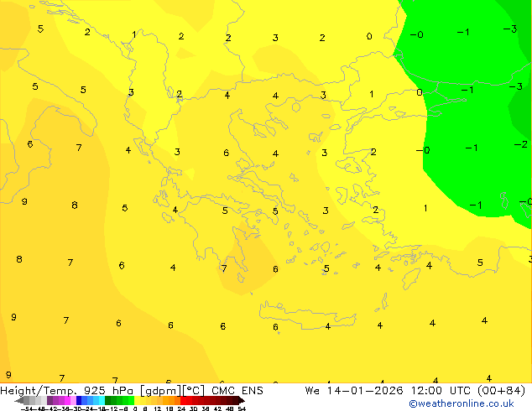Click the right arrow end of the color scale
Viewport: 532px width, 411px height.
coord(241,401)
